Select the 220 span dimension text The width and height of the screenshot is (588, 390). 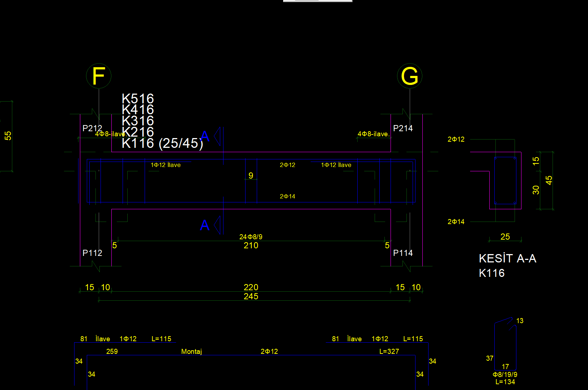point(251,287)
